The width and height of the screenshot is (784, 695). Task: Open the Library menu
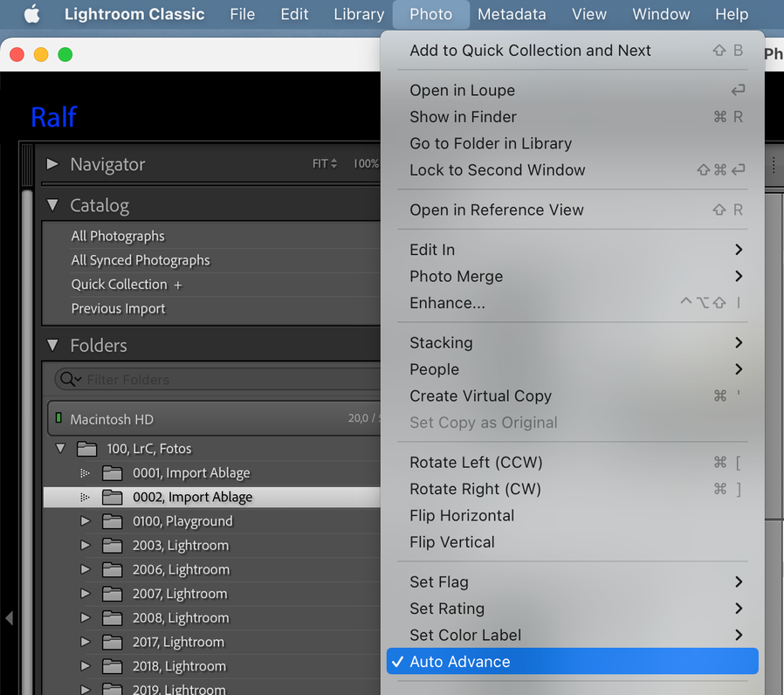(359, 14)
